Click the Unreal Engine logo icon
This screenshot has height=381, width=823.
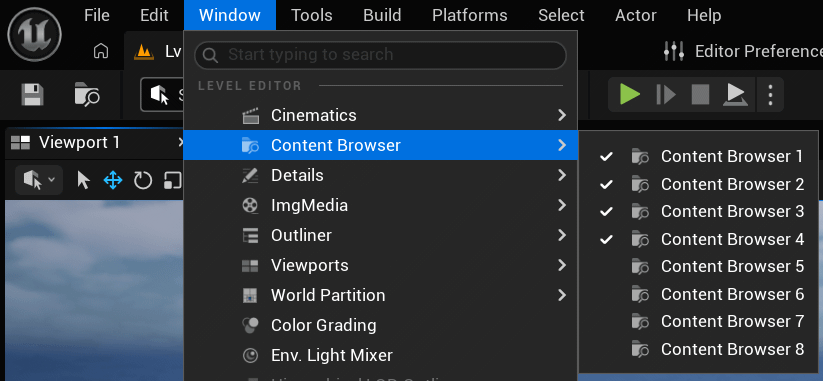35,35
